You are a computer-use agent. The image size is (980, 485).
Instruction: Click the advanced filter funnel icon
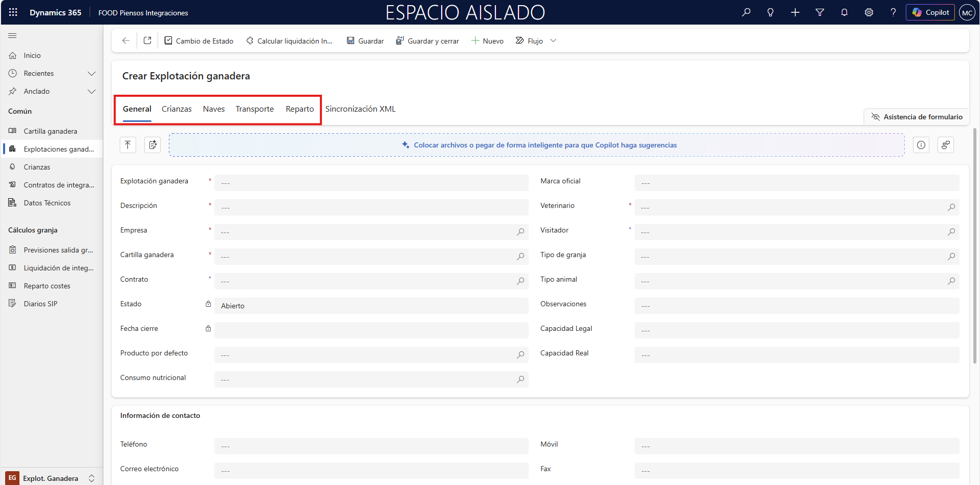click(820, 12)
